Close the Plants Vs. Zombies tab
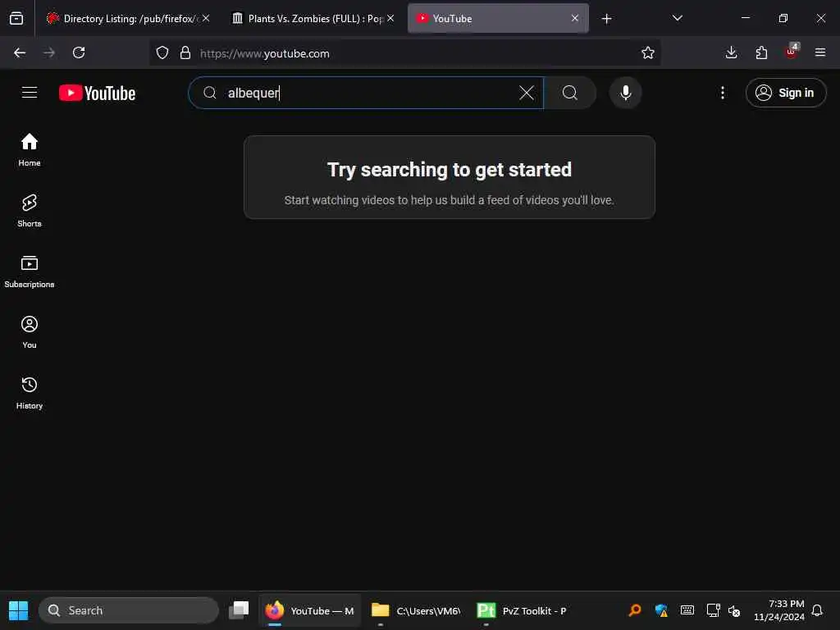 [x=390, y=18]
